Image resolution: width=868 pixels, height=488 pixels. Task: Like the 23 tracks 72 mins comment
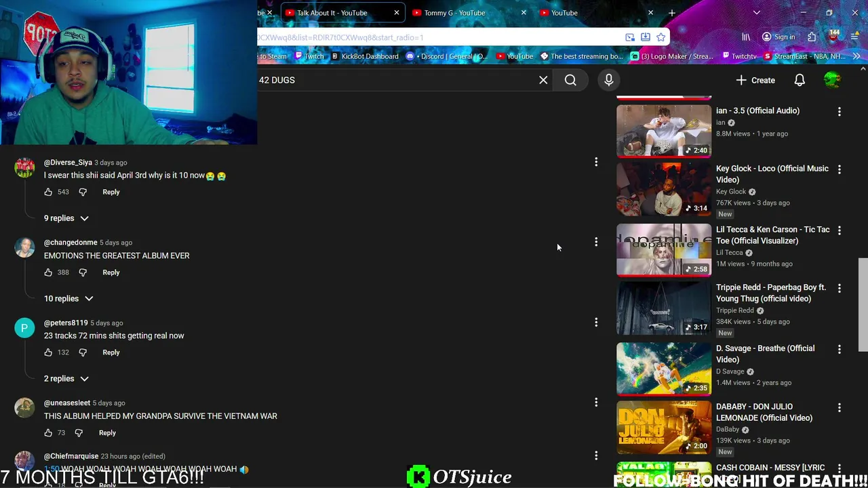click(x=48, y=352)
